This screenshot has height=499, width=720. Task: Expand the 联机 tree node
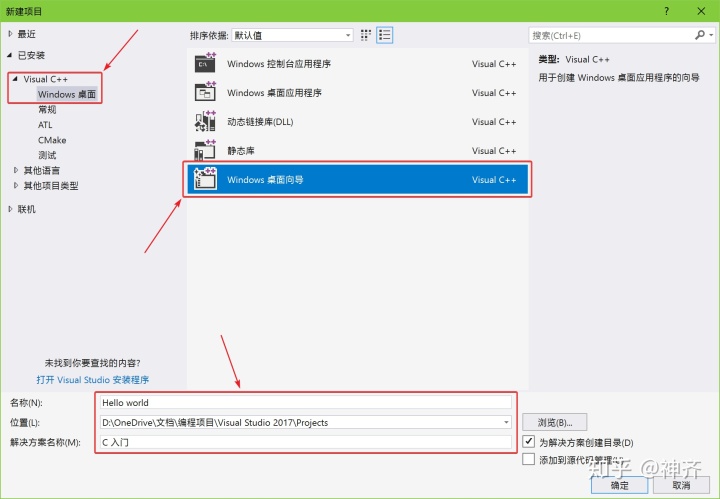point(10,209)
